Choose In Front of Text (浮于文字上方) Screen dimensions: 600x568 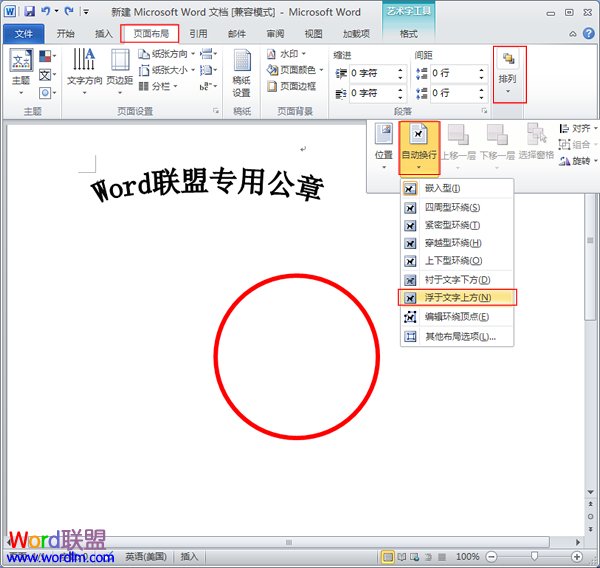(x=457, y=297)
